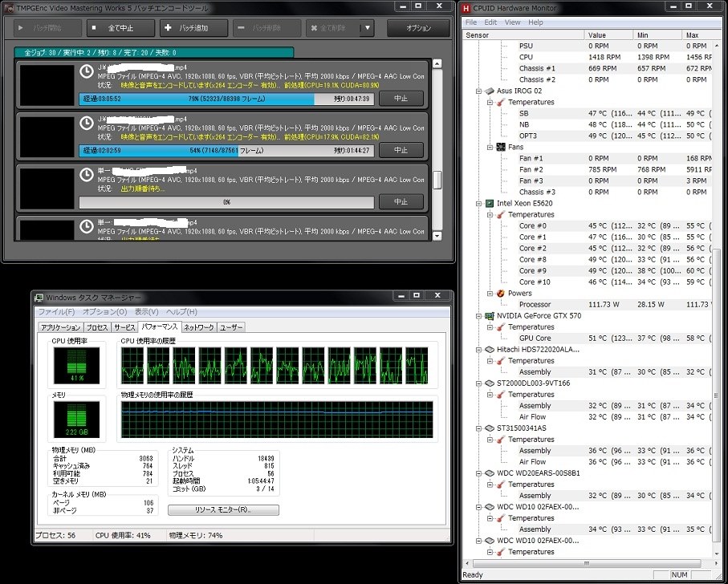Open the 表示(V) menu in Task Manager
The width and height of the screenshot is (728, 584).
tap(146, 312)
